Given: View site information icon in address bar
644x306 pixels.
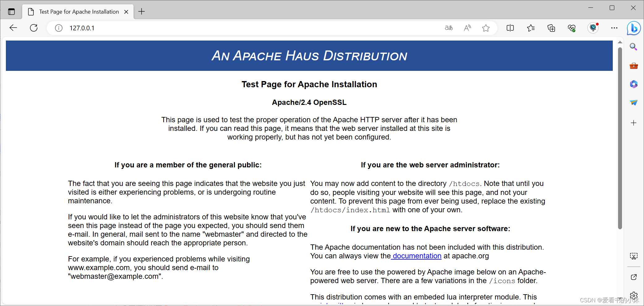Looking at the screenshot, I should tap(59, 28).
